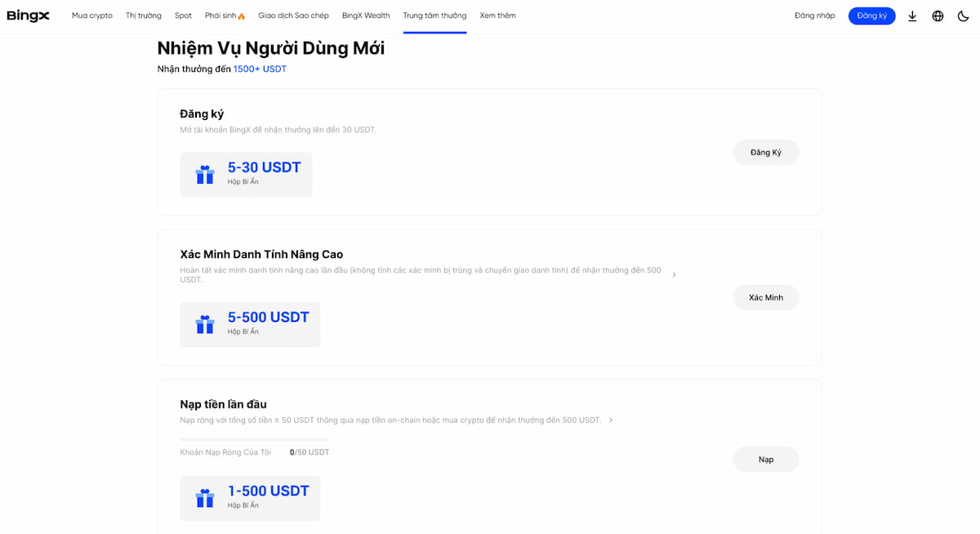Toggle dark mode with the moon icon
The height and width of the screenshot is (534, 980).
pyautogui.click(x=964, y=15)
